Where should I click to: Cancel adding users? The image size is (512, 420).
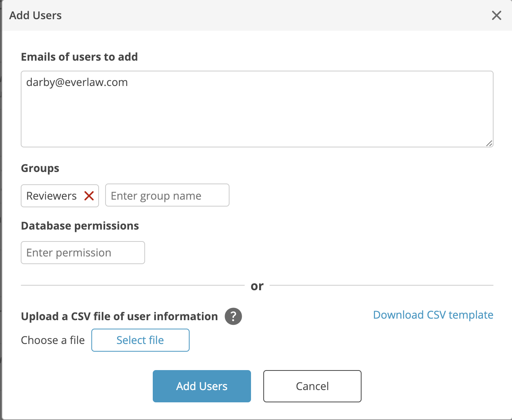click(312, 386)
